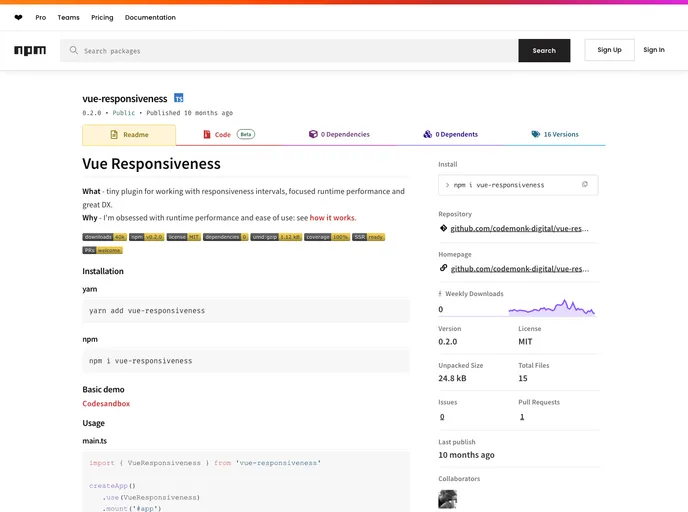Click the Search button
Image resolution: width=688 pixels, height=512 pixels.
tap(544, 50)
